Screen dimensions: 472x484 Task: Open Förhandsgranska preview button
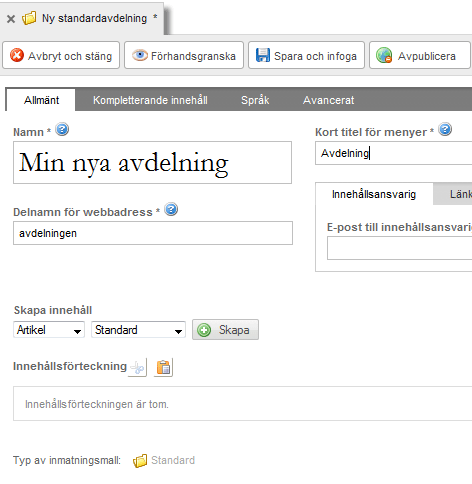[x=184, y=55]
